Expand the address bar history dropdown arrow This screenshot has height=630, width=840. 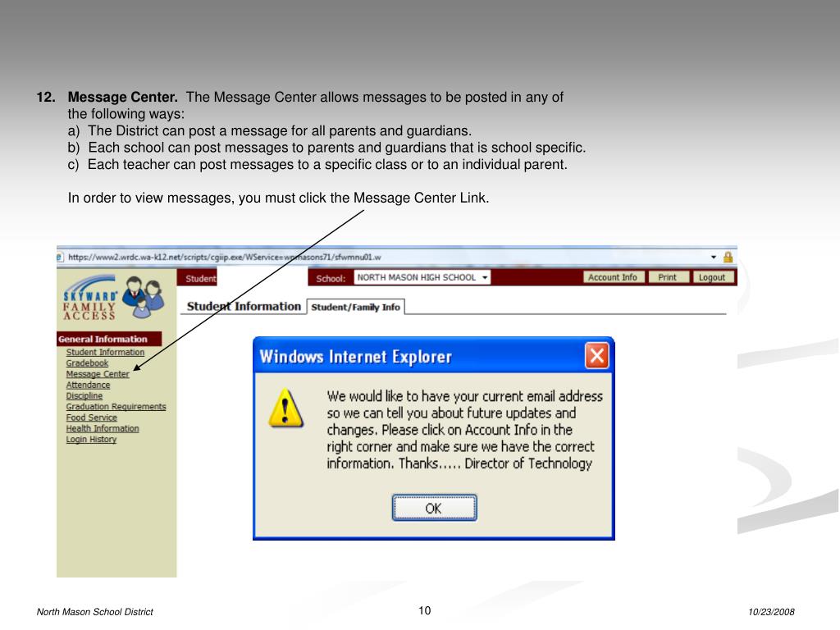coord(714,257)
